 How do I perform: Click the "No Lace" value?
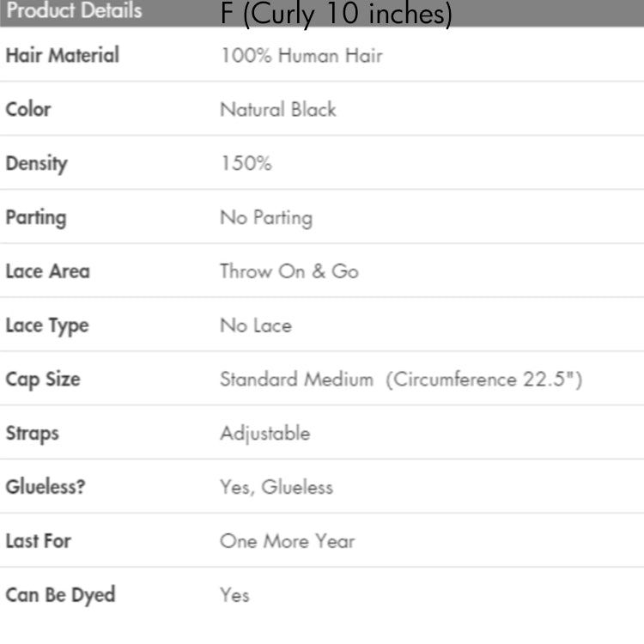(x=256, y=325)
